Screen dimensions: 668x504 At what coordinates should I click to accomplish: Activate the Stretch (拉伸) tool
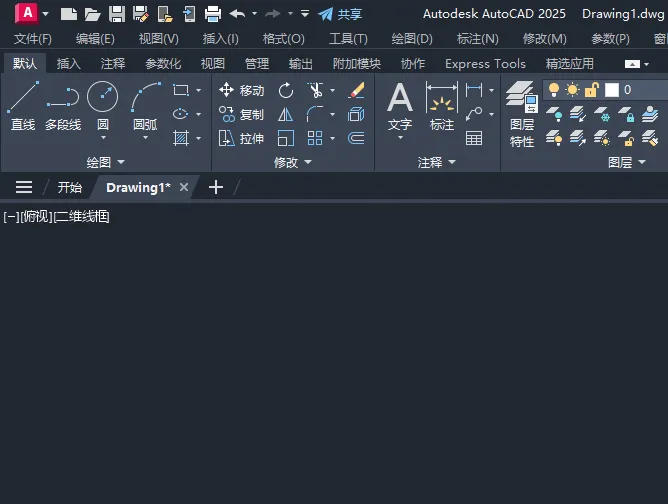[x=242, y=138]
